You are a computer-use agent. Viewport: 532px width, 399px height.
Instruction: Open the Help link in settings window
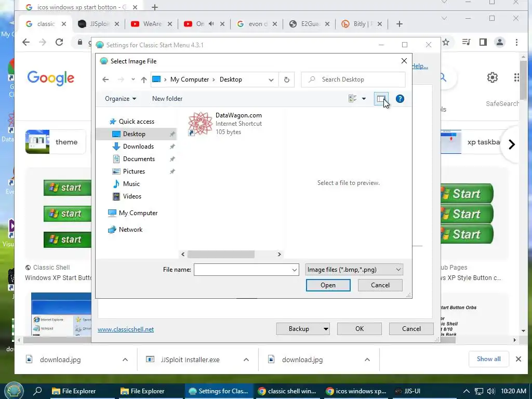(x=420, y=66)
